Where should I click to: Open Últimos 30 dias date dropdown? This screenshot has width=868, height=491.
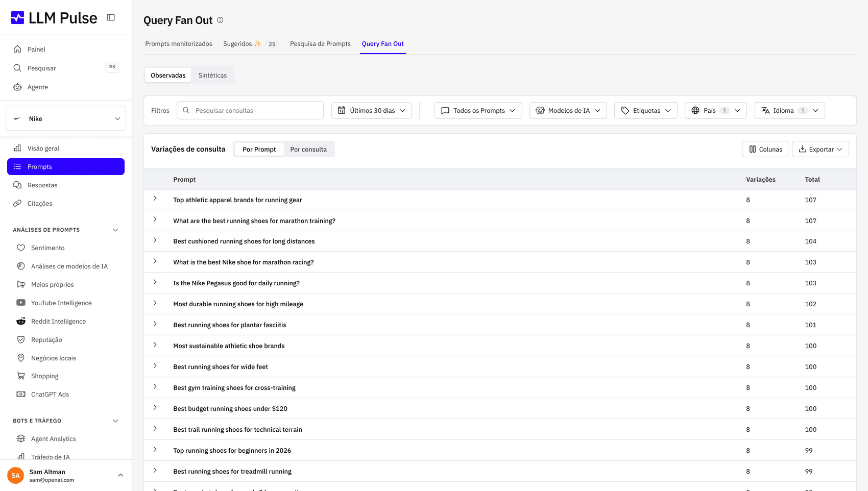click(372, 110)
